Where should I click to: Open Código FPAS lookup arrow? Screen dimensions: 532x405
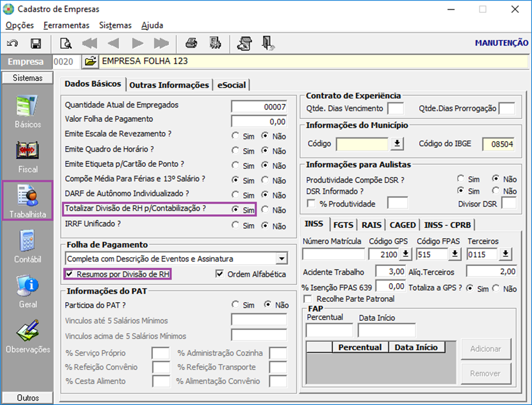point(455,254)
